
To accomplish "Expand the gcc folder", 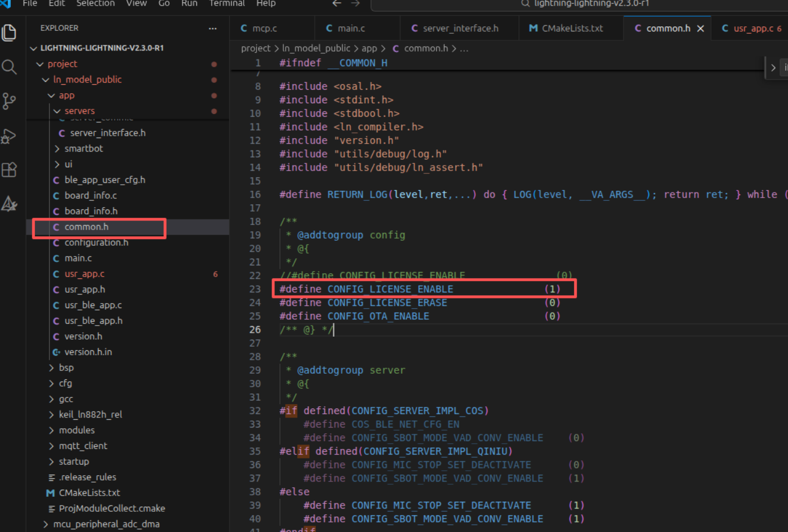I will (51, 399).
